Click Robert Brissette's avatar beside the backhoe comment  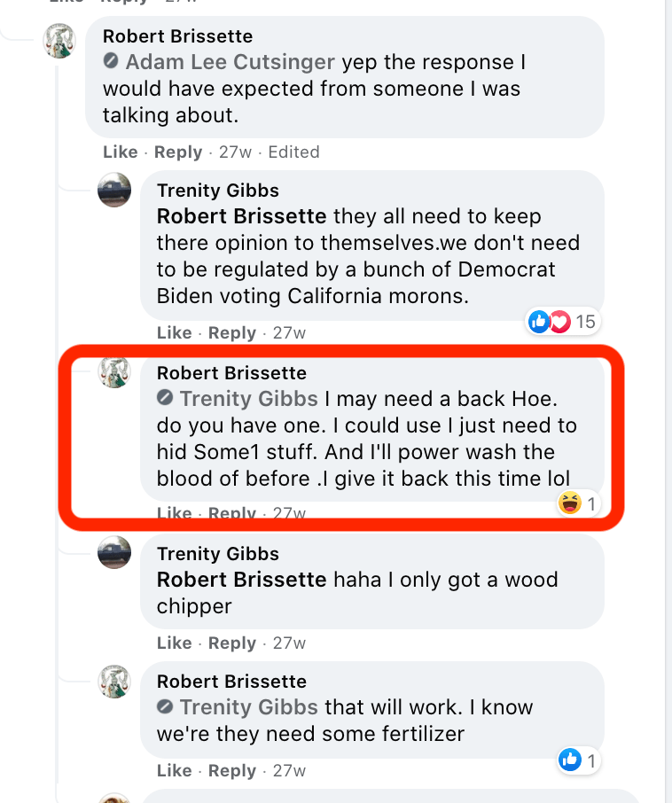[x=114, y=373]
